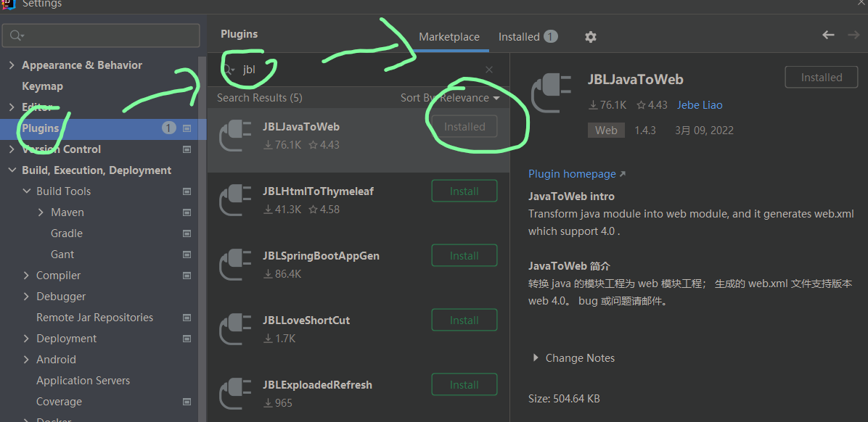Focus the settings search field
Viewport: 868px width, 422px height.
[102, 36]
